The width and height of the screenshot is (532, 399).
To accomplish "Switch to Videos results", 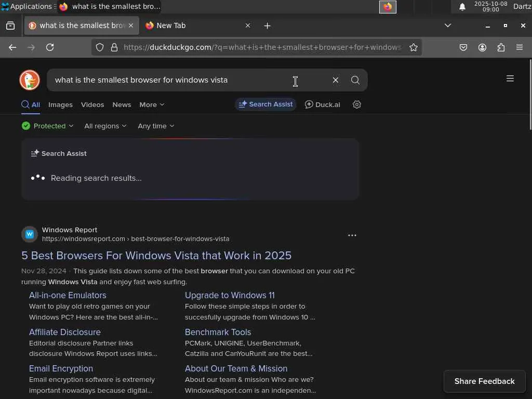I will click(92, 104).
